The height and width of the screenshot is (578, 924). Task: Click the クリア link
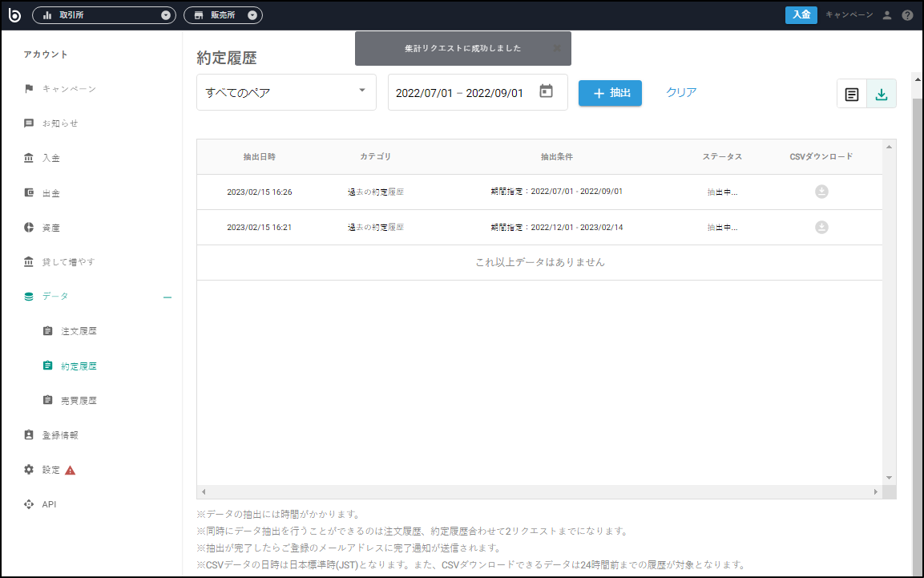click(x=681, y=92)
